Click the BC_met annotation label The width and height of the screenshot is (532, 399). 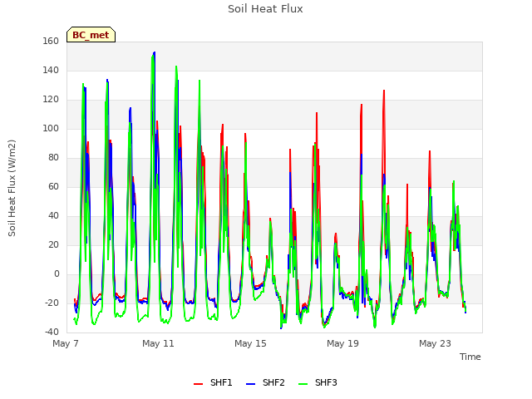(x=91, y=35)
